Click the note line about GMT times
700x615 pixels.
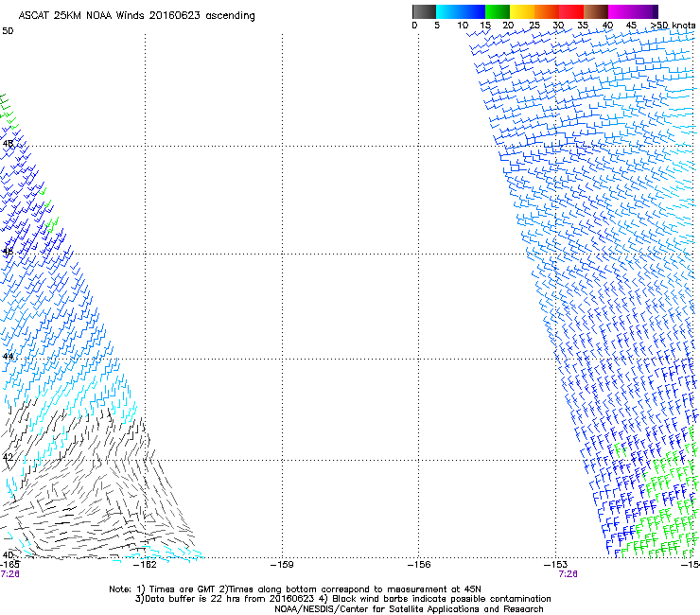(295, 589)
